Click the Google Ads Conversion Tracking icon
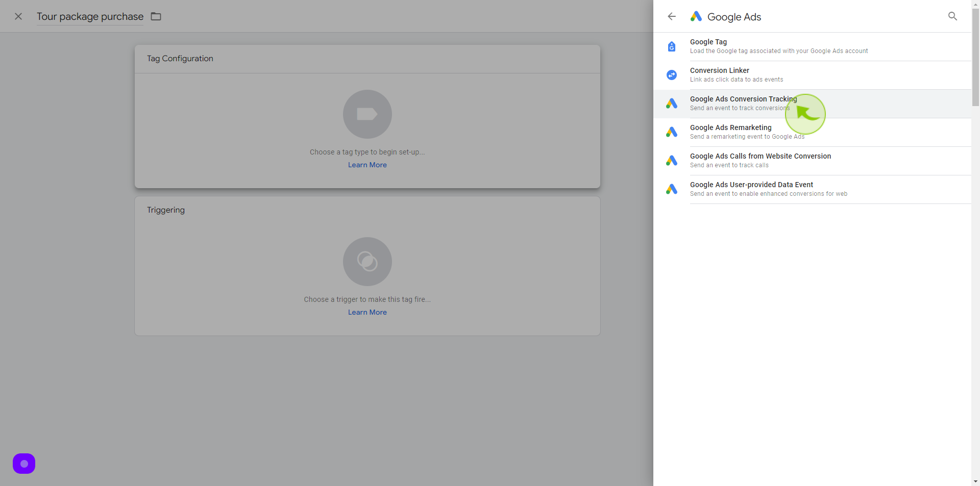The height and width of the screenshot is (486, 980). 672,104
